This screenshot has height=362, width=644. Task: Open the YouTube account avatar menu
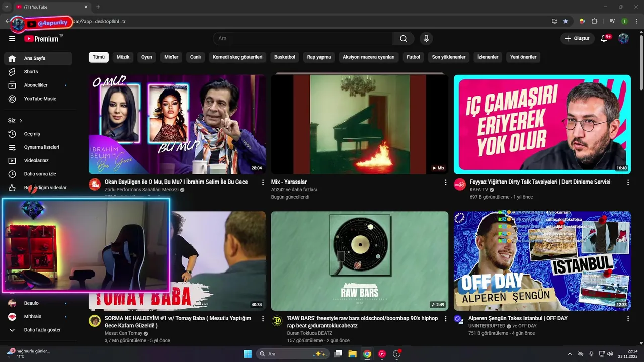pyautogui.click(x=623, y=39)
